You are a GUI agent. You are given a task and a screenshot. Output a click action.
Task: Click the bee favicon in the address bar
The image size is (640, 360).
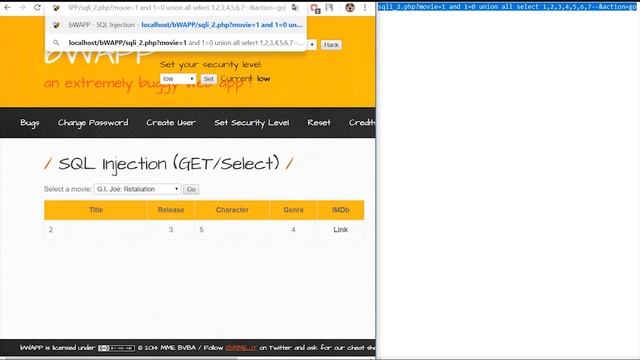(56, 8)
